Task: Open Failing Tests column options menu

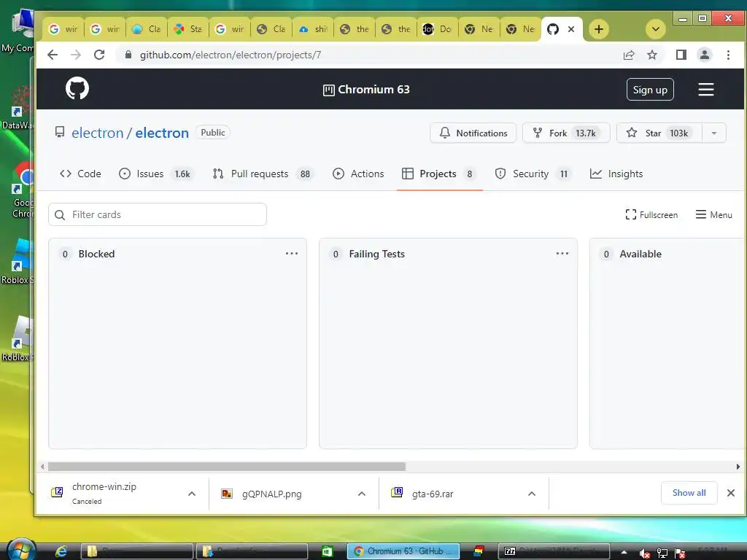Action: [x=562, y=253]
